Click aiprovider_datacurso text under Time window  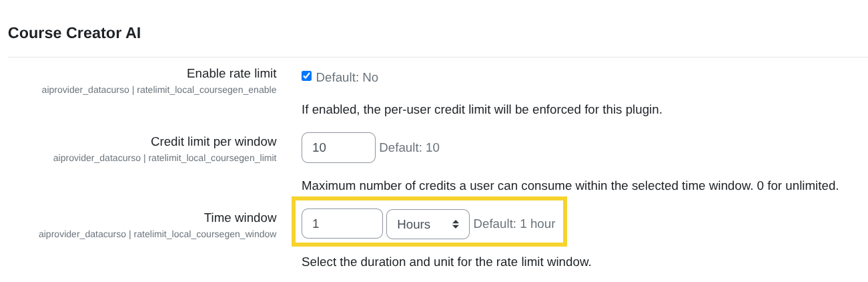coord(82,234)
